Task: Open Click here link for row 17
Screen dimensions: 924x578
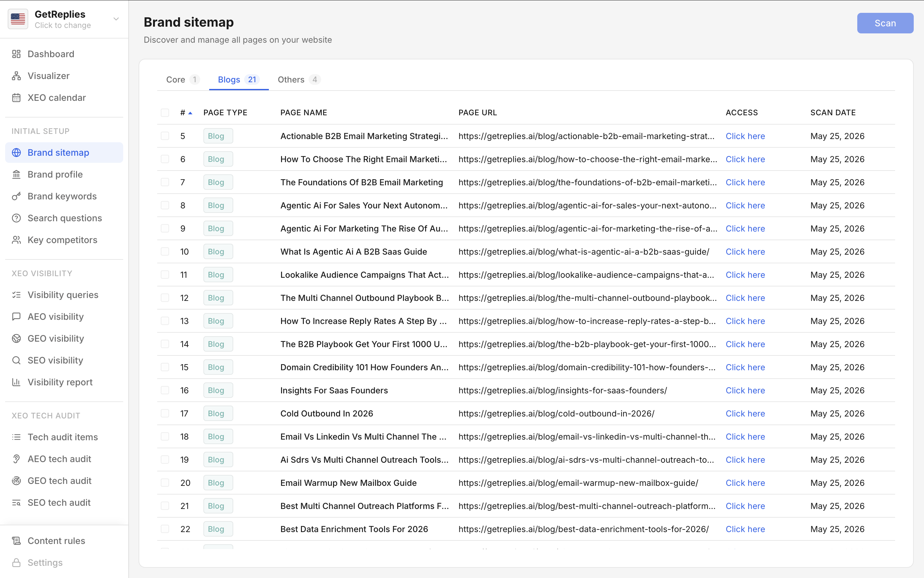Action: click(x=745, y=413)
